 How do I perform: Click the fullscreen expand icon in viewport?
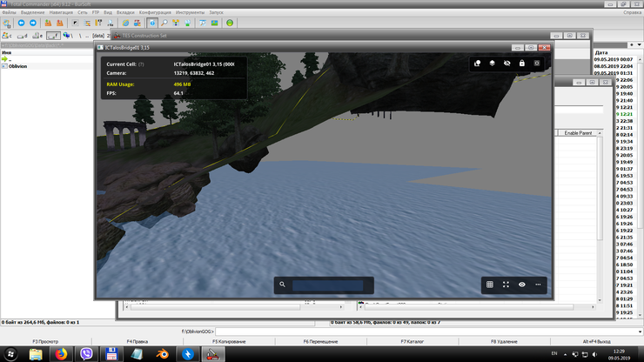506,285
